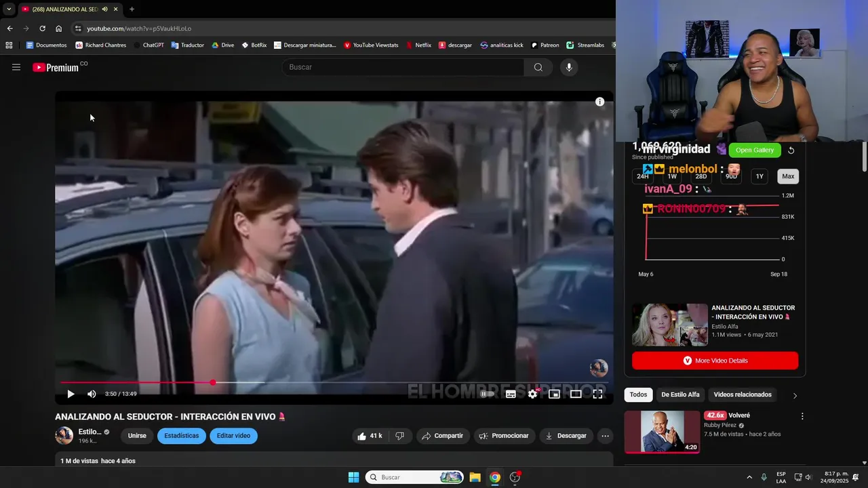Open Windows Start menu

[353, 477]
